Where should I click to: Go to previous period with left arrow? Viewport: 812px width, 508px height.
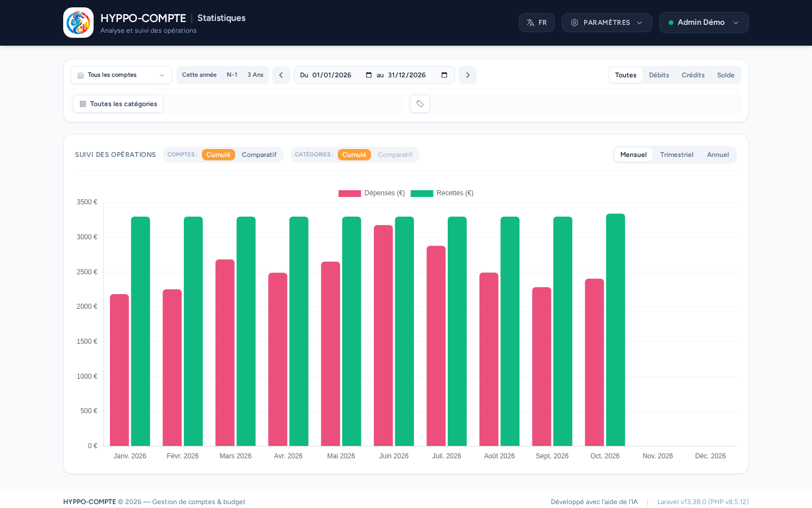pyautogui.click(x=281, y=75)
